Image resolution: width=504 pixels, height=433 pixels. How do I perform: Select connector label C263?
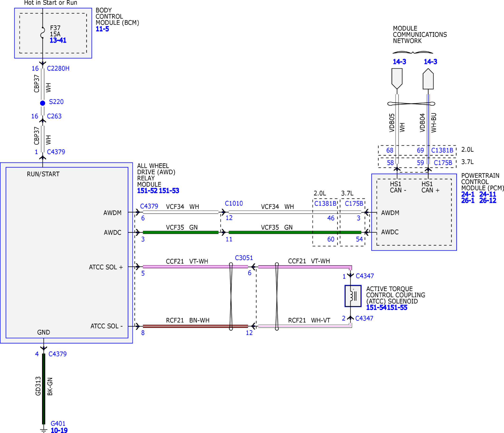pyautogui.click(x=54, y=116)
